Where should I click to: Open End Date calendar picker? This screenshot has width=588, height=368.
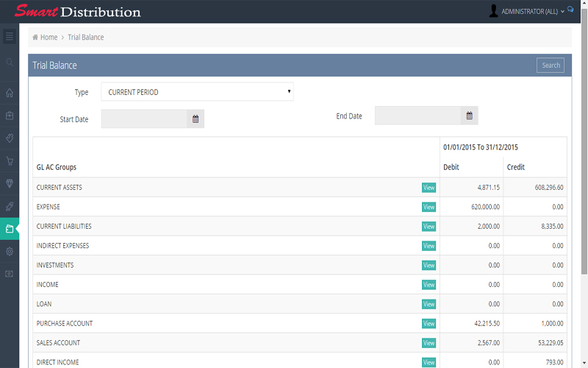pyautogui.click(x=470, y=116)
